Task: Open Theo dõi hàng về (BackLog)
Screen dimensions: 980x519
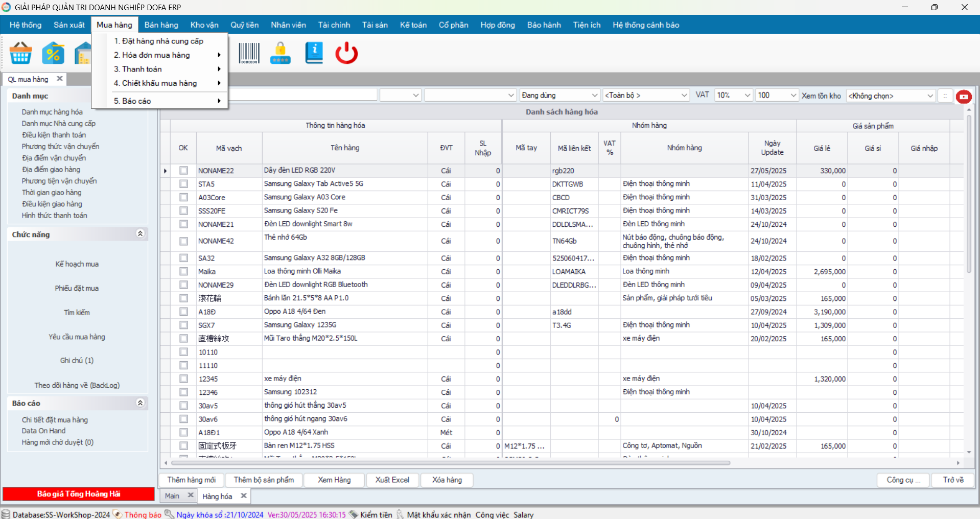Action: pyautogui.click(x=77, y=385)
